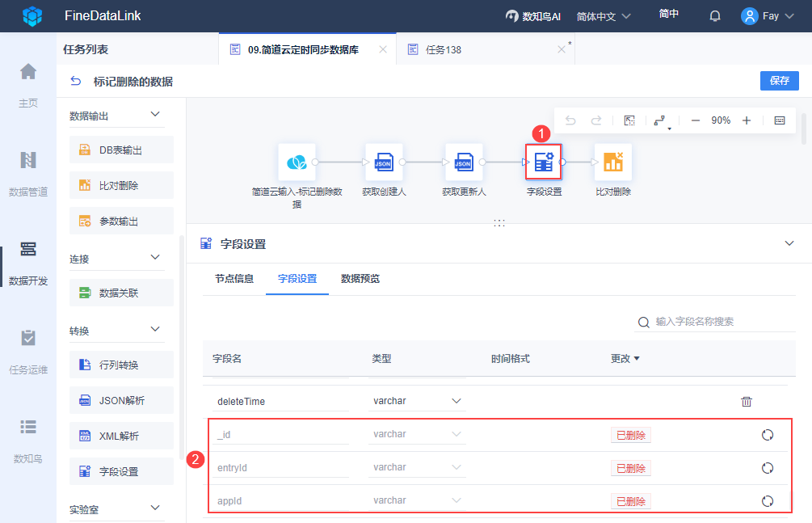
Task: Open the Fay user avatar menu
Action: pyautogui.click(x=768, y=16)
